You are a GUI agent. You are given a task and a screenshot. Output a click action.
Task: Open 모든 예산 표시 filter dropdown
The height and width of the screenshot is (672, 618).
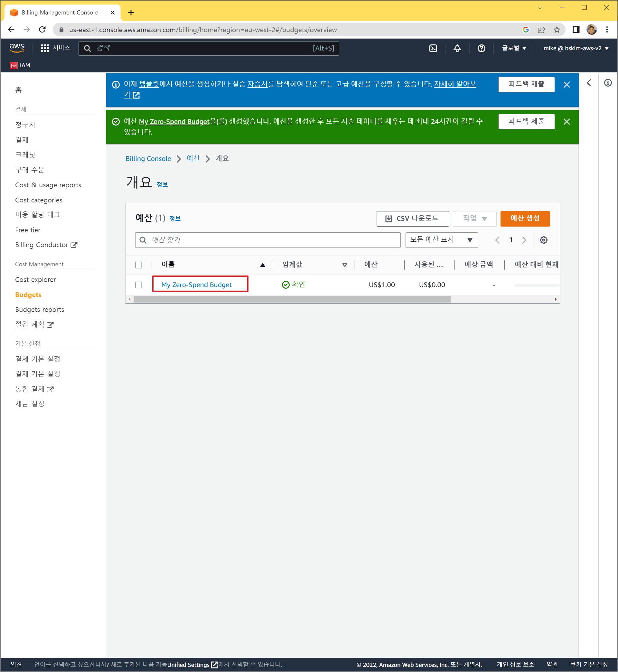click(441, 240)
